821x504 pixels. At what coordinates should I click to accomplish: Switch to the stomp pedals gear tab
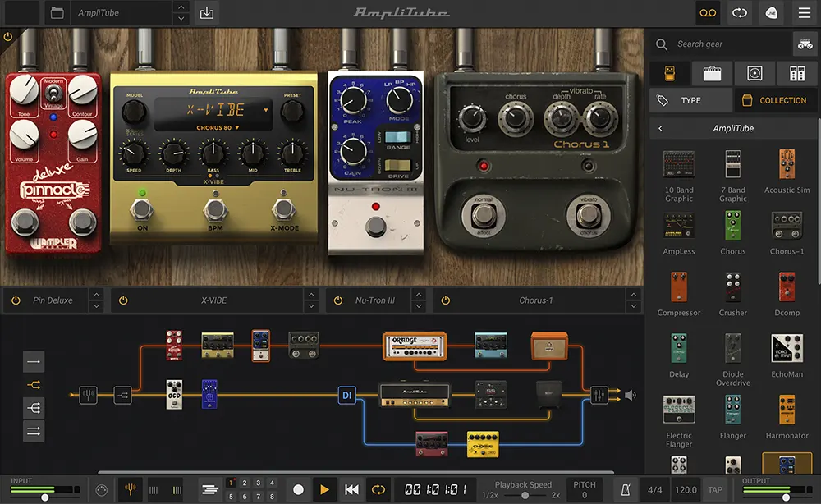[670, 73]
